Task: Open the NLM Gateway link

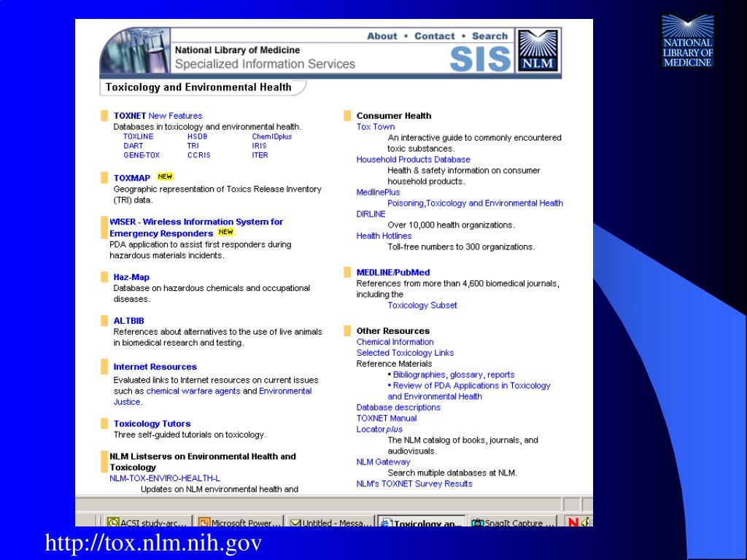Action: point(383,462)
